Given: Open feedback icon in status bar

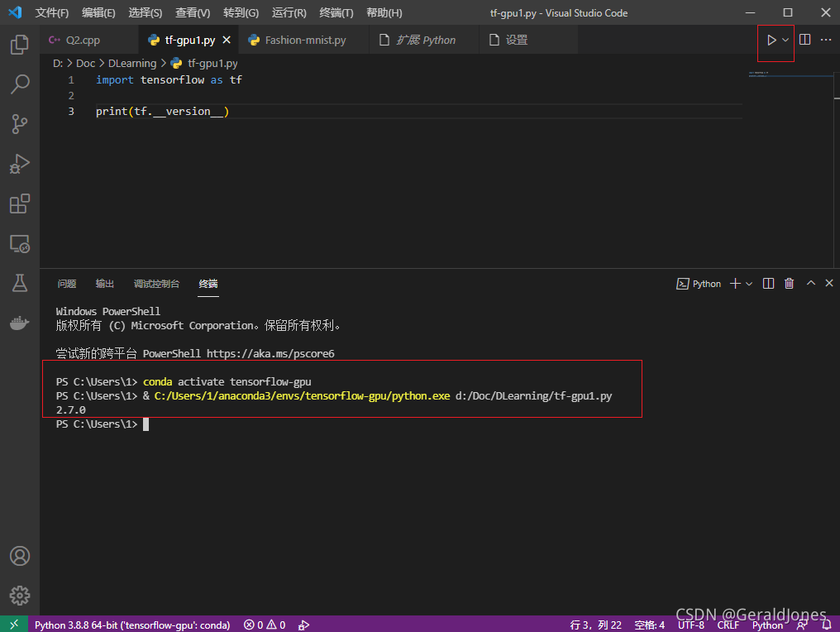Looking at the screenshot, I should point(802,625).
